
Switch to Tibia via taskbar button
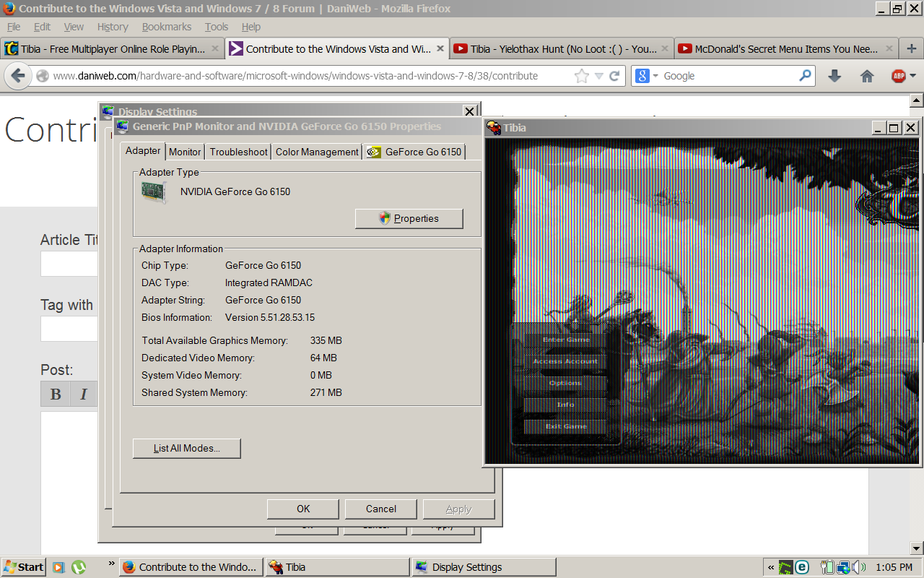338,567
